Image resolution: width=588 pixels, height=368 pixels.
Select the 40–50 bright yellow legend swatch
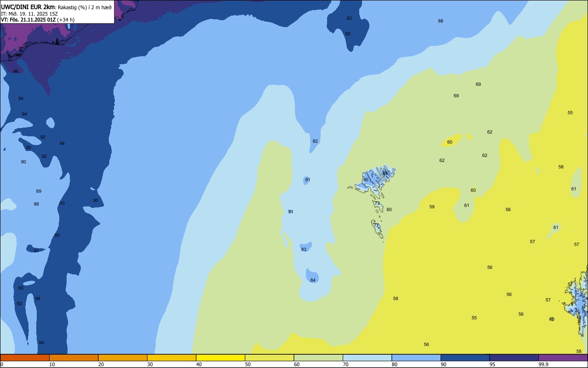(220, 357)
